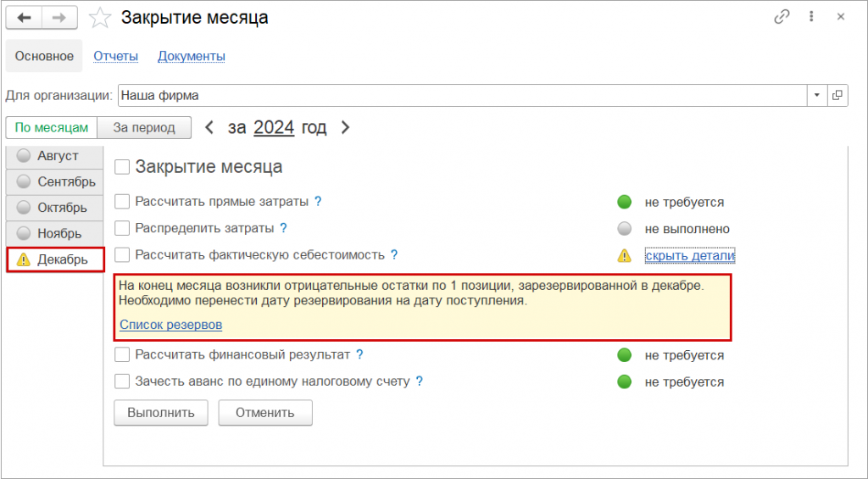Open the Документы tab
This screenshot has width=868, height=479.
click(x=192, y=56)
